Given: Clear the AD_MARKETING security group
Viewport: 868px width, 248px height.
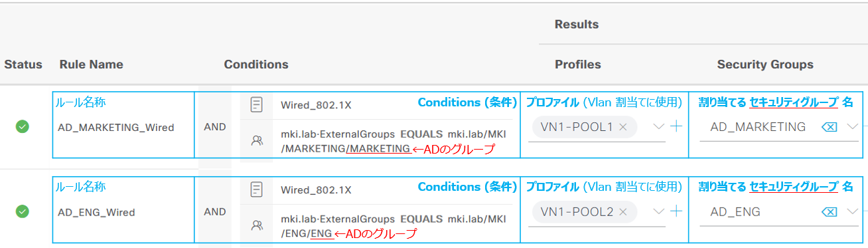Looking at the screenshot, I should click(829, 127).
